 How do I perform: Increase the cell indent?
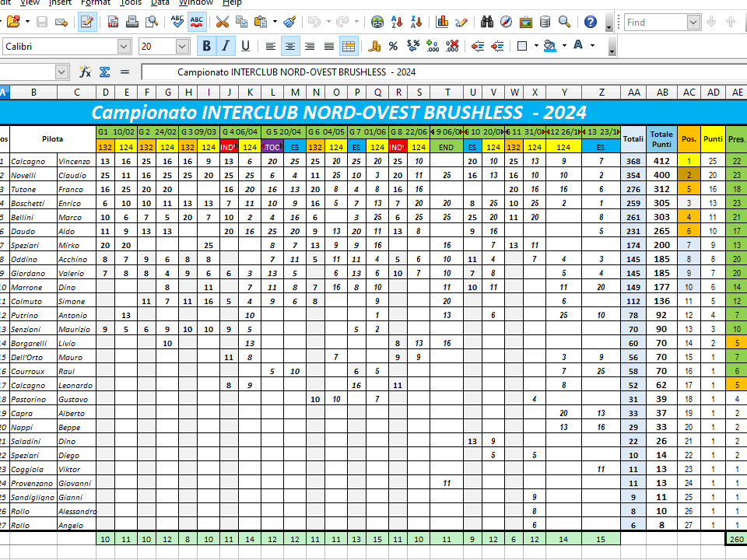tap(497, 46)
